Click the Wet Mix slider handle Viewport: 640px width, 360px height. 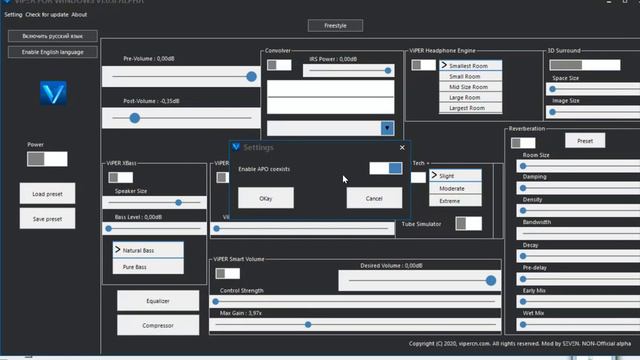(x=523, y=325)
